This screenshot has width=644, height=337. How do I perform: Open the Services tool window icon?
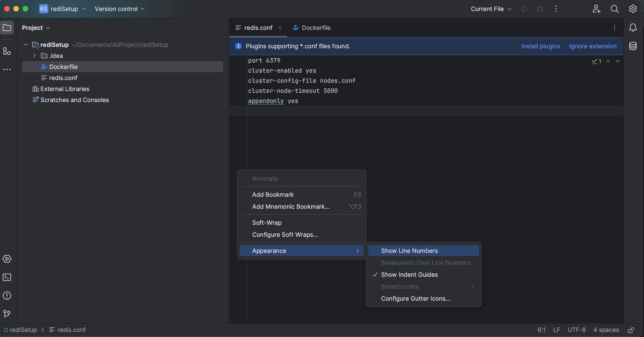click(x=7, y=259)
